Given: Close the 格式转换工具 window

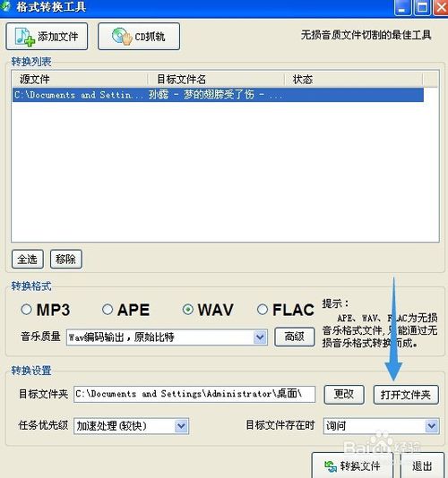Looking at the screenshot, I should 440,7.
